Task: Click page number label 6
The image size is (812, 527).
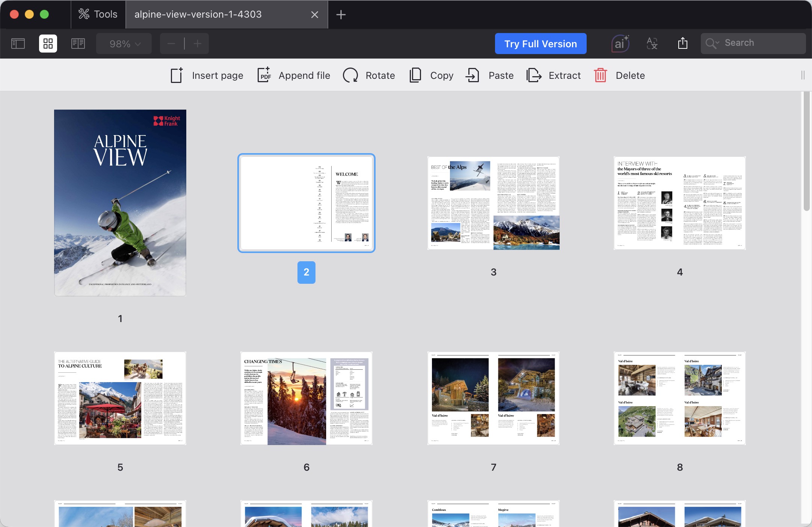Action: pyautogui.click(x=306, y=467)
